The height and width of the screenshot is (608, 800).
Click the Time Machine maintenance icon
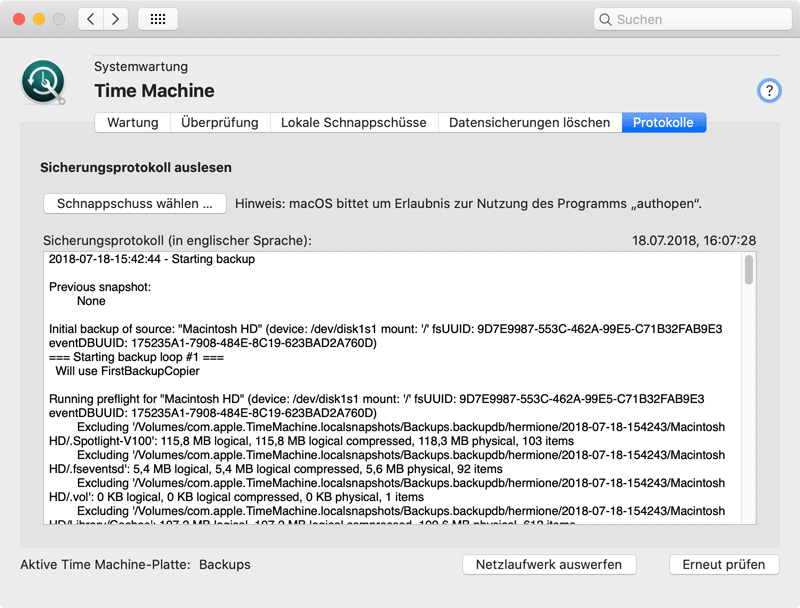pos(43,82)
